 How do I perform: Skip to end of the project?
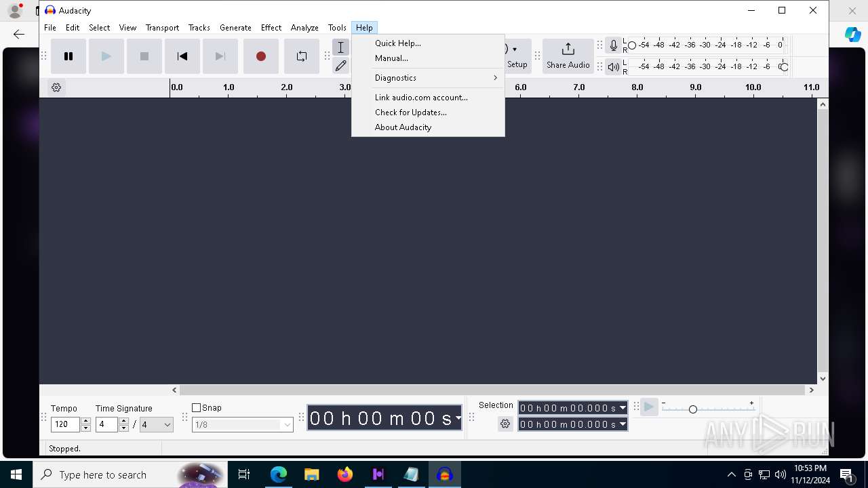click(220, 56)
